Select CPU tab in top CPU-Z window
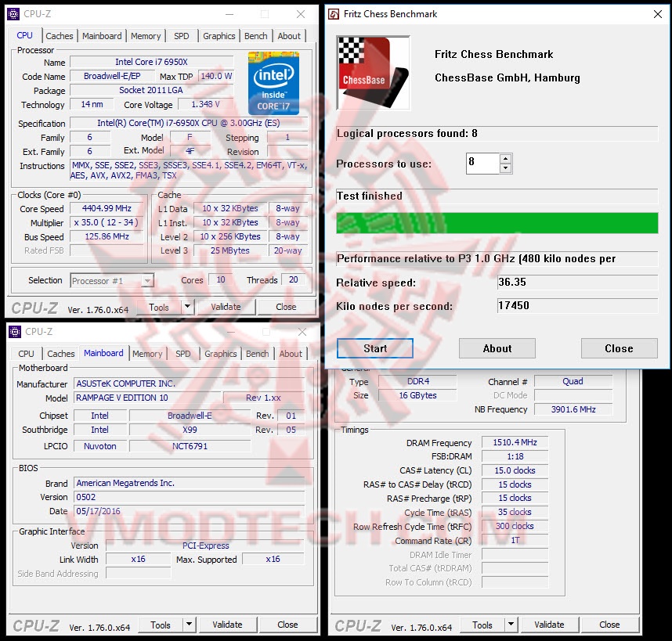Image resolution: width=672 pixels, height=641 pixels. coord(24,35)
